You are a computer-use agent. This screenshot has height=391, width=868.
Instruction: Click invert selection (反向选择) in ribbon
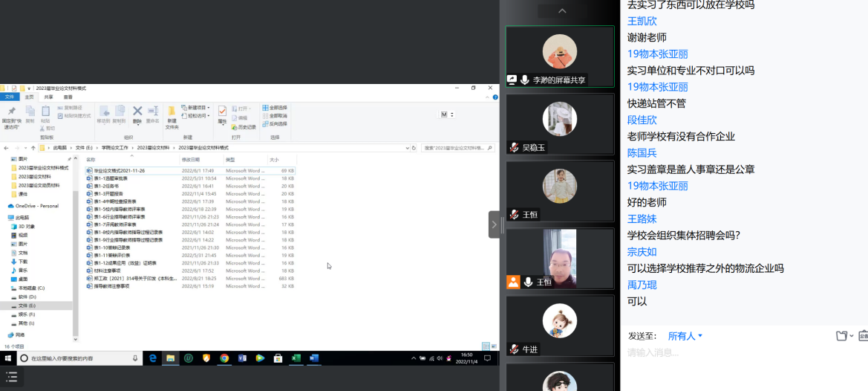pyautogui.click(x=275, y=123)
